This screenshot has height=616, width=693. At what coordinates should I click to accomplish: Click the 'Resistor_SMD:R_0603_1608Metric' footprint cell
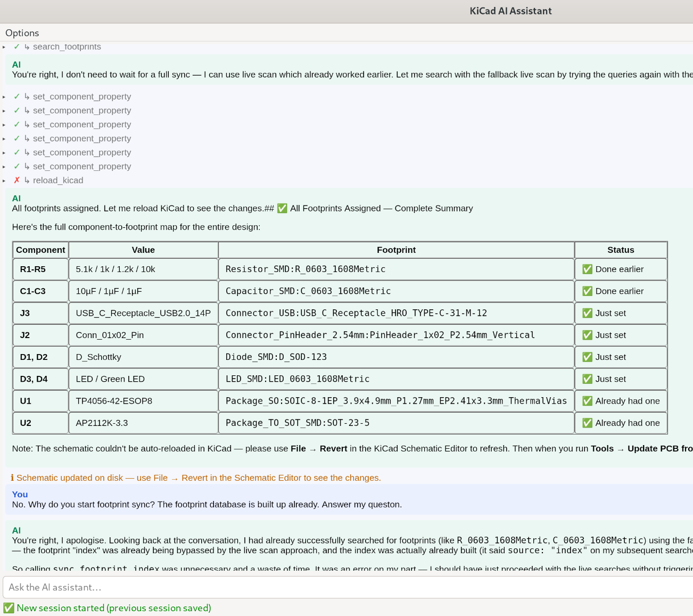pos(396,269)
